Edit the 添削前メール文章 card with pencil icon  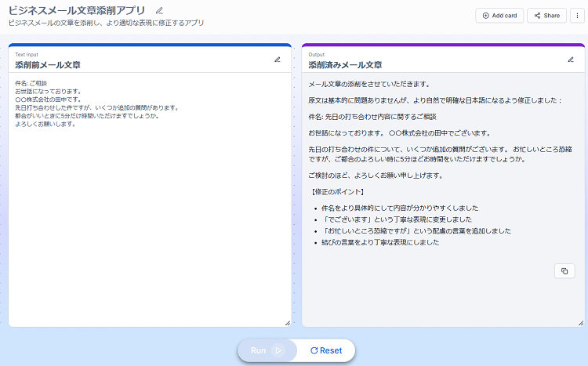(x=278, y=60)
